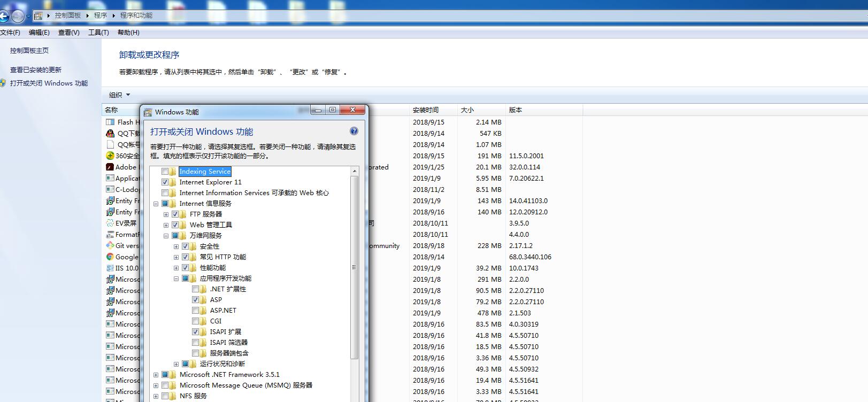Collapse the Internet 信息服务 tree node
The height and width of the screenshot is (402, 868).
coord(156,204)
